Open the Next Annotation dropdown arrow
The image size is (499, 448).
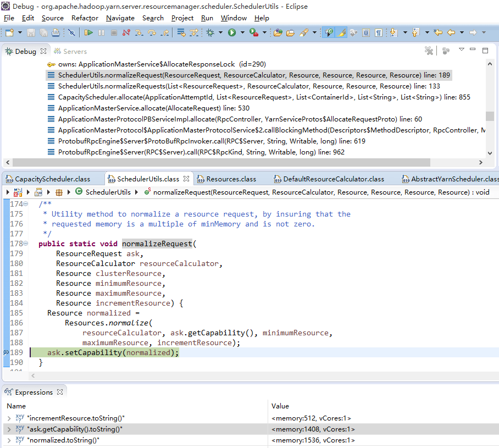click(x=405, y=32)
